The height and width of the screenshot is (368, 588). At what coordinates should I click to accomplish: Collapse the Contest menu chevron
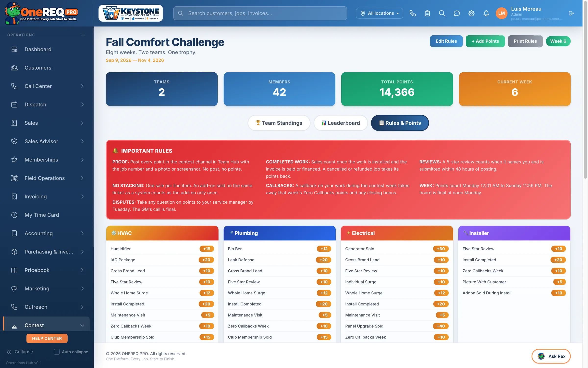[x=82, y=325]
